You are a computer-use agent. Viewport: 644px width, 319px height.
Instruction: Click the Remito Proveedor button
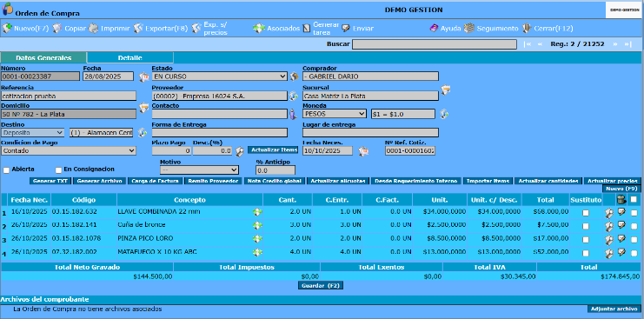213,181
